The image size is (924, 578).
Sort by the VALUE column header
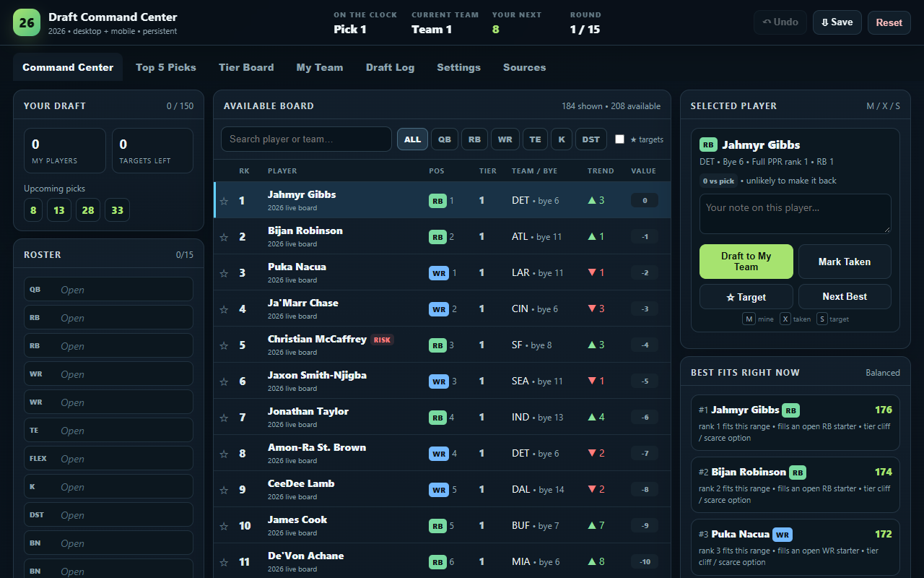(x=643, y=171)
